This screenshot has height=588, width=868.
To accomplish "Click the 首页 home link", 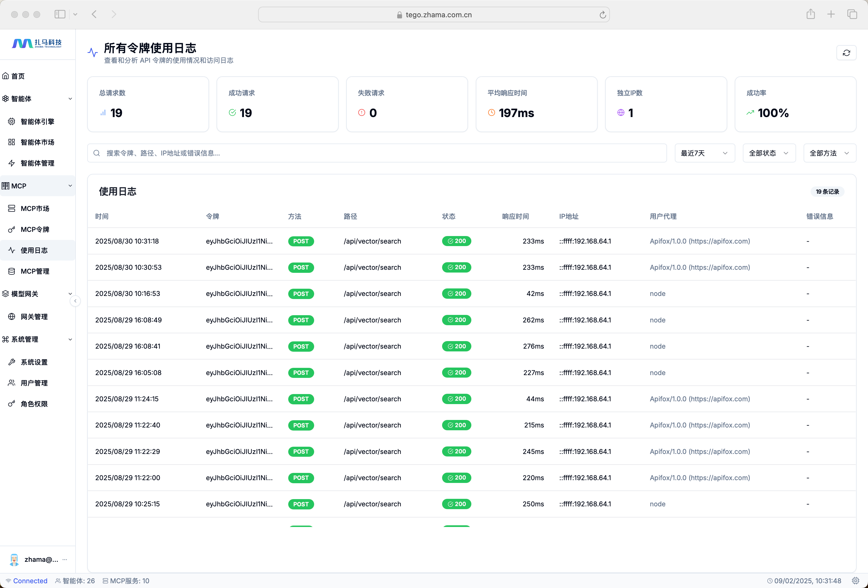I will pyautogui.click(x=18, y=76).
